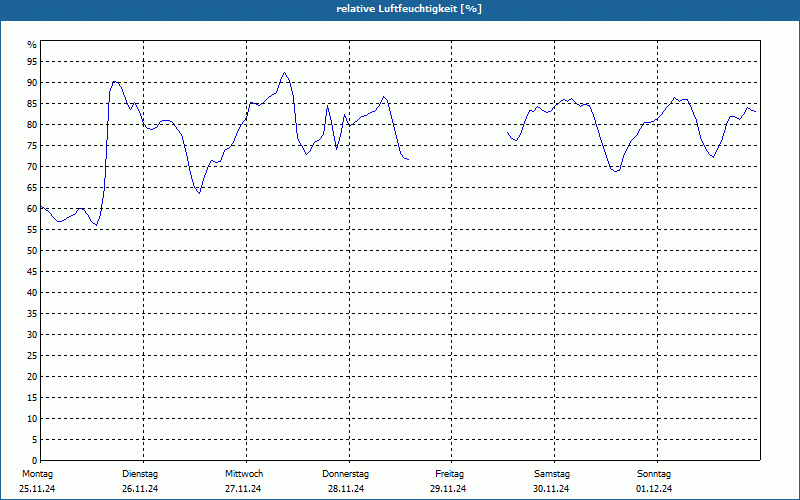Click the y-axis value '75'

point(32,145)
